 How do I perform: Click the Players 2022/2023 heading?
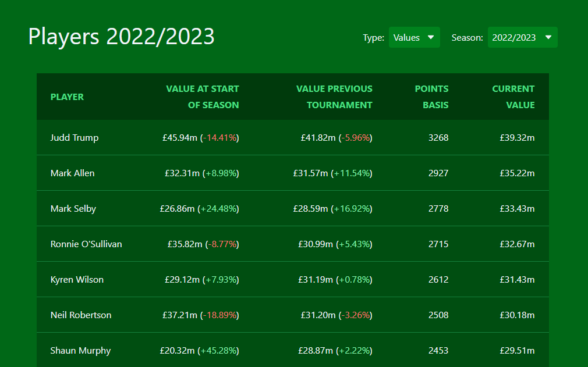click(121, 37)
